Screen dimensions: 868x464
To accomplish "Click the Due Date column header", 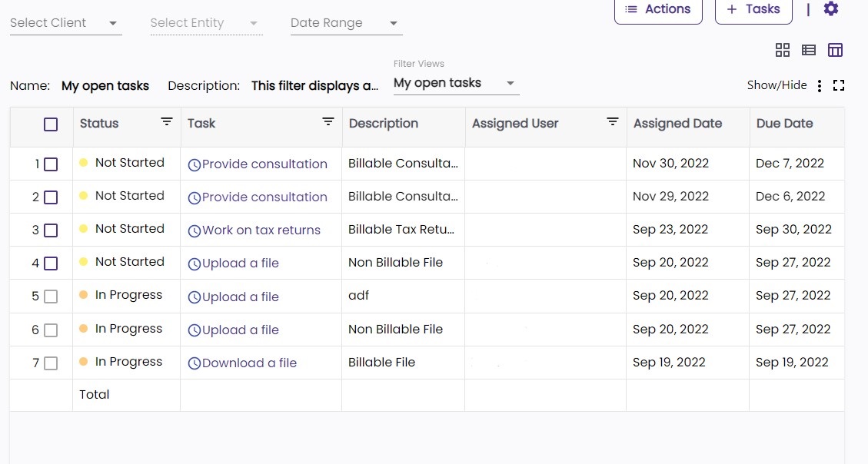I will pyautogui.click(x=784, y=124).
